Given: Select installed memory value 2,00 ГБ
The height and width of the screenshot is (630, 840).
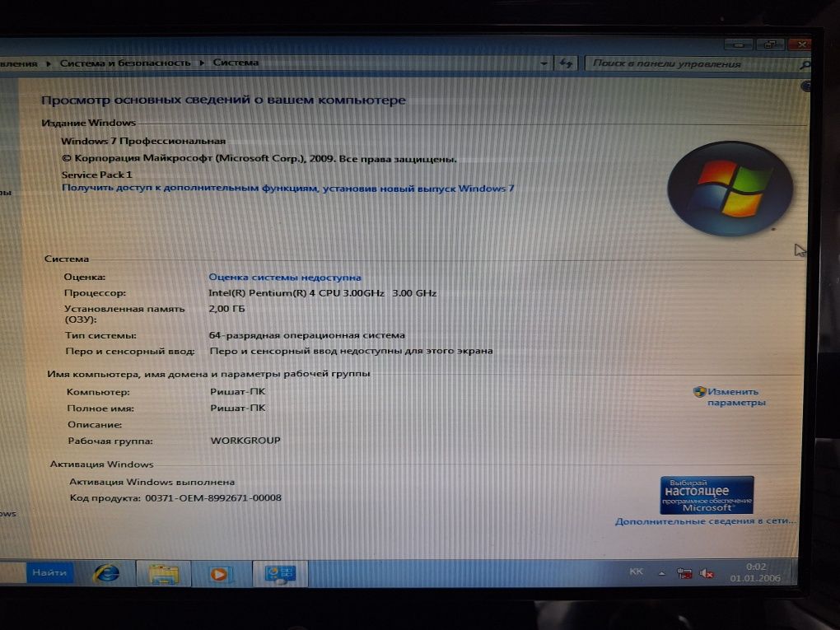Looking at the screenshot, I should pos(226,309).
